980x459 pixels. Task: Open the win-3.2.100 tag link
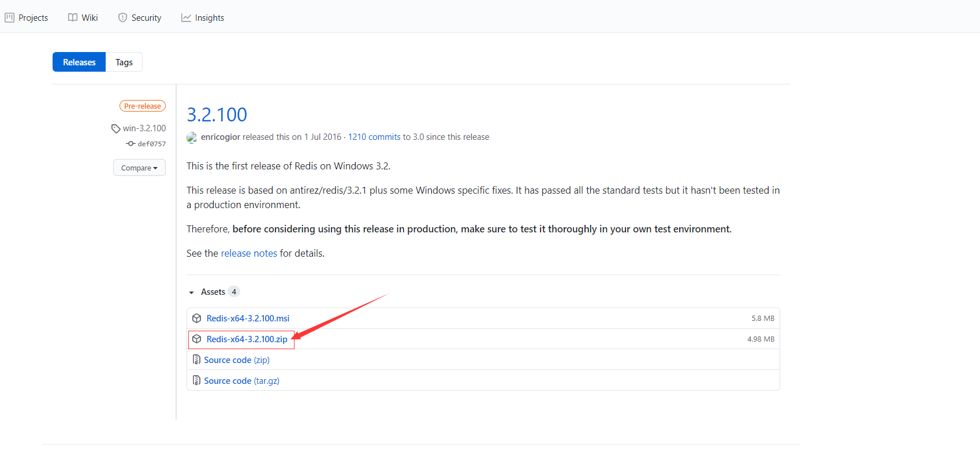coord(144,128)
